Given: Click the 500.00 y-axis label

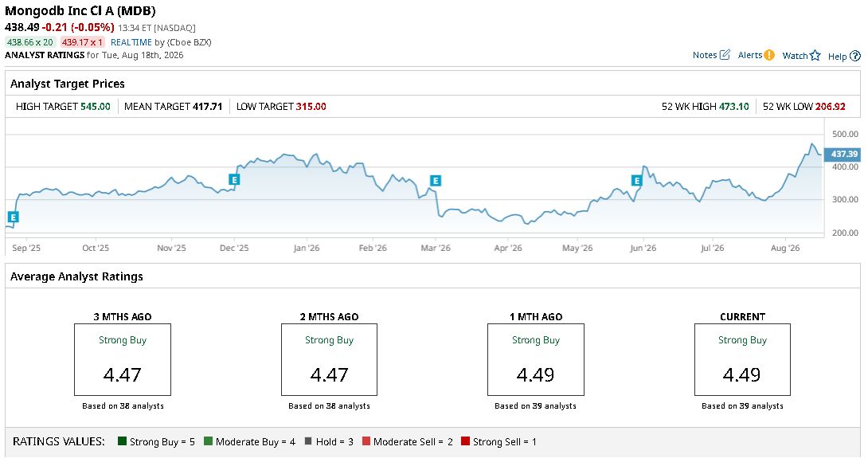Looking at the screenshot, I should pos(845,134).
